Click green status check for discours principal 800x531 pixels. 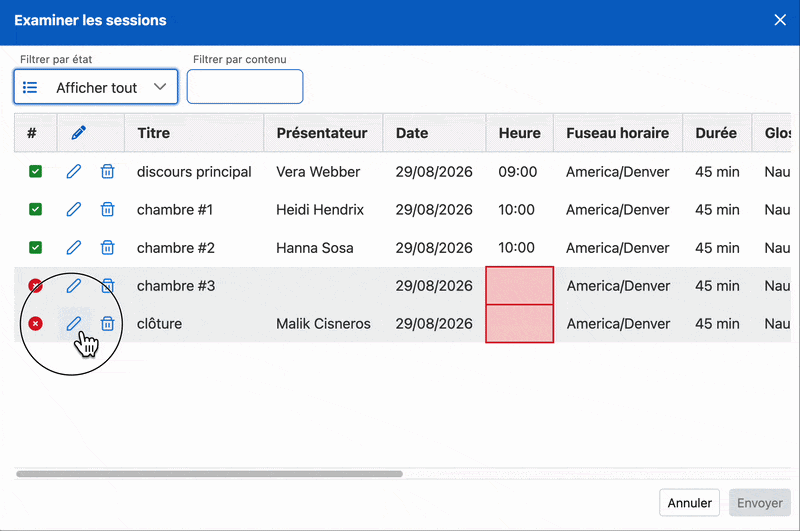point(35,171)
